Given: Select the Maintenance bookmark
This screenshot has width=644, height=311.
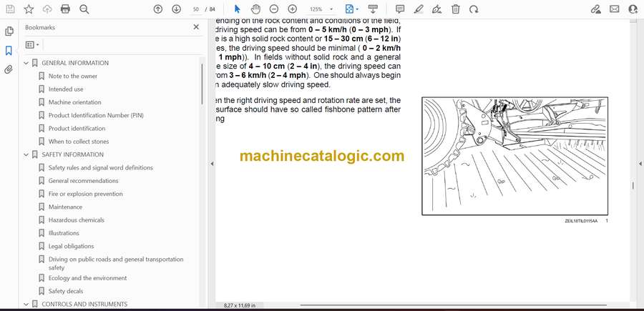Looking at the screenshot, I should pyautogui.click(x=65, y=207).
